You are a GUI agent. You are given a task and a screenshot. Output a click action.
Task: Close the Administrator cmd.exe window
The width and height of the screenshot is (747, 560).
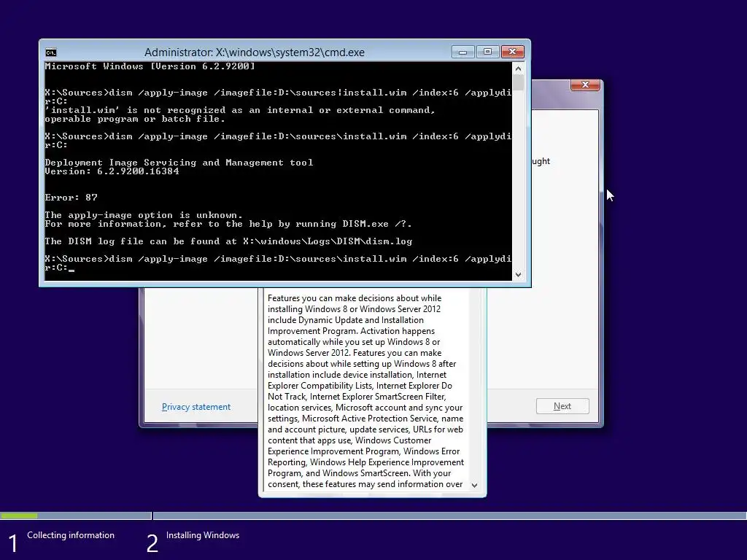513,52
